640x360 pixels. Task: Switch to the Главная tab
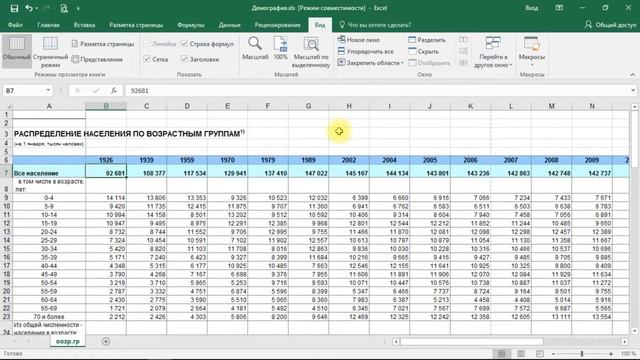coord(48,25)
